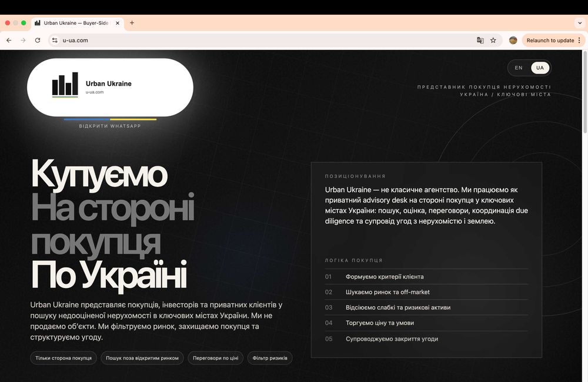Click the Переговори по ціні pill
This screenshot has width=588, height=382.
(x=216, y=358)
